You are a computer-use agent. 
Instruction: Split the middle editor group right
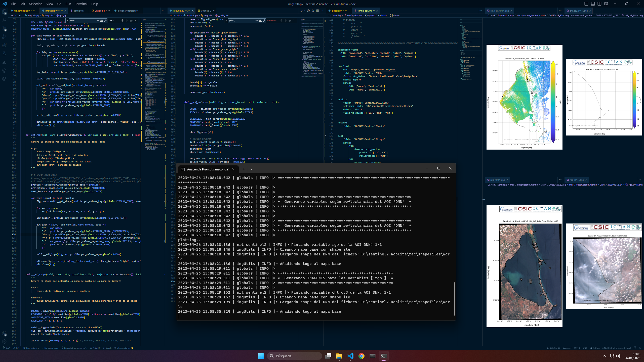[x=317, y=11]
